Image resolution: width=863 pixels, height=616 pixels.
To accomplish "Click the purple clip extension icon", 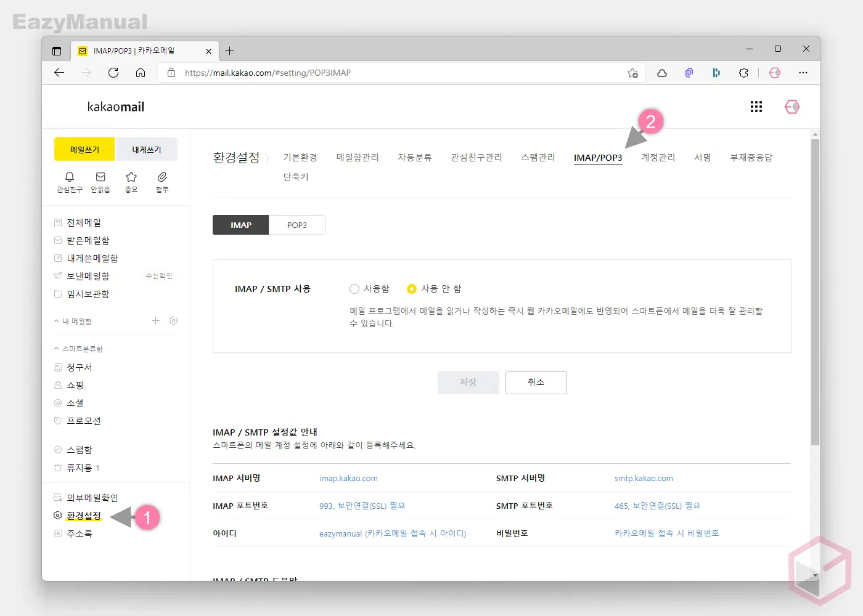I will click(x=689, y=73).
